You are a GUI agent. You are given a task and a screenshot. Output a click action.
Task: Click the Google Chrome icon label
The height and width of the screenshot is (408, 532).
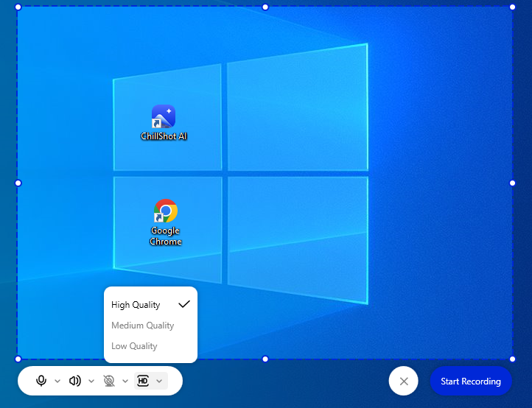(166, 236)
